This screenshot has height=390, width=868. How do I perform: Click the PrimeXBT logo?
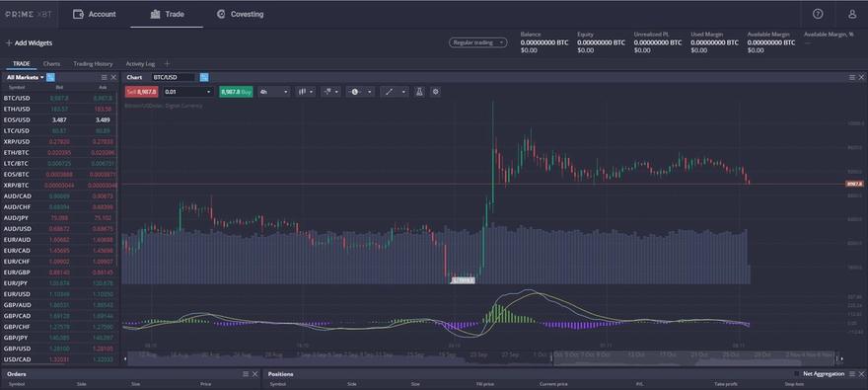click(29, 15)
